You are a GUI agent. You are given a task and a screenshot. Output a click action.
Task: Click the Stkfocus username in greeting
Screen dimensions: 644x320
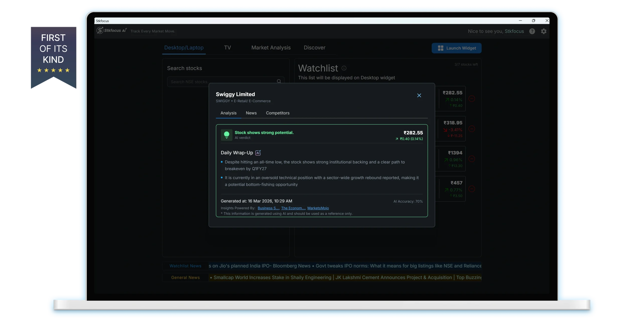[514, 31]
